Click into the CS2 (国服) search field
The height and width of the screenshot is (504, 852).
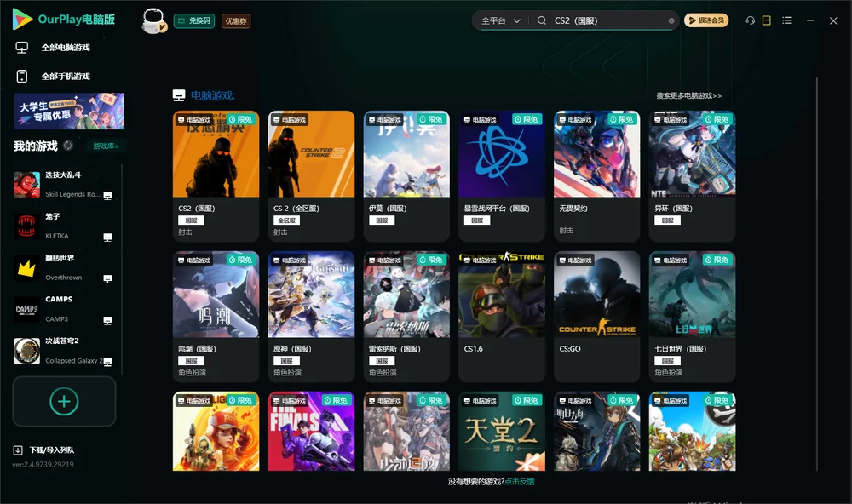click(608, 20)
